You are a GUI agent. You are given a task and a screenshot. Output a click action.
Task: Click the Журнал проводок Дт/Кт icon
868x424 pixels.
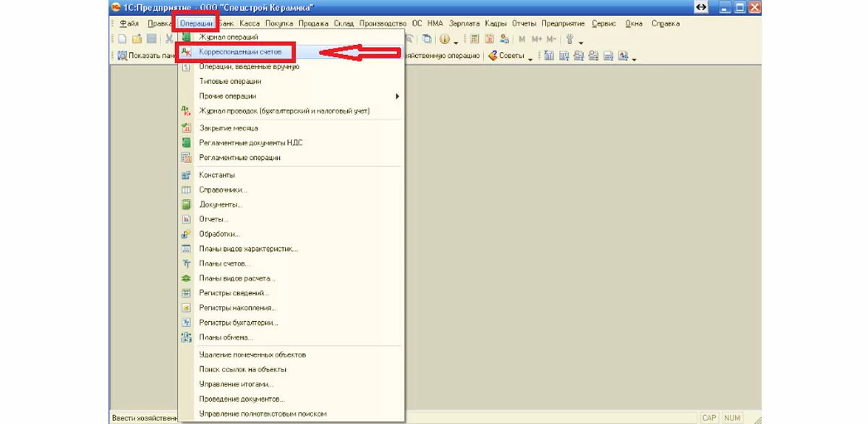click(x=186, y=111)
